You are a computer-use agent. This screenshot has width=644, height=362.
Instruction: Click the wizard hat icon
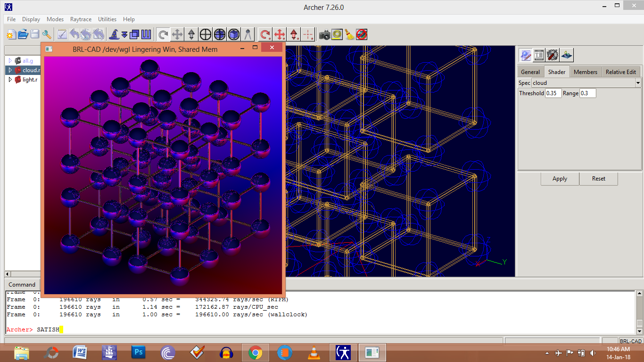click(114, 34)
